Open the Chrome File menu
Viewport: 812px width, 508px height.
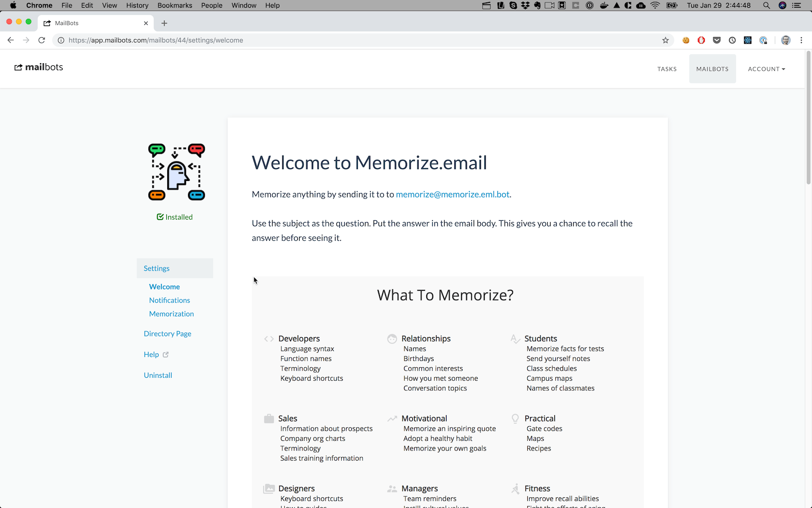67,5
